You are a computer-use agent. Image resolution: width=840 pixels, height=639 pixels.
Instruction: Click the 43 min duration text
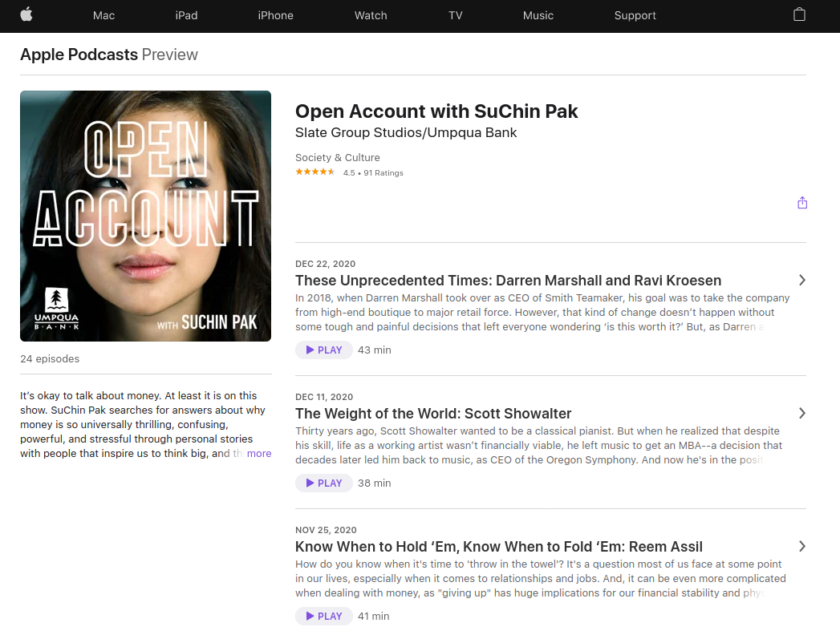[375, 350]
